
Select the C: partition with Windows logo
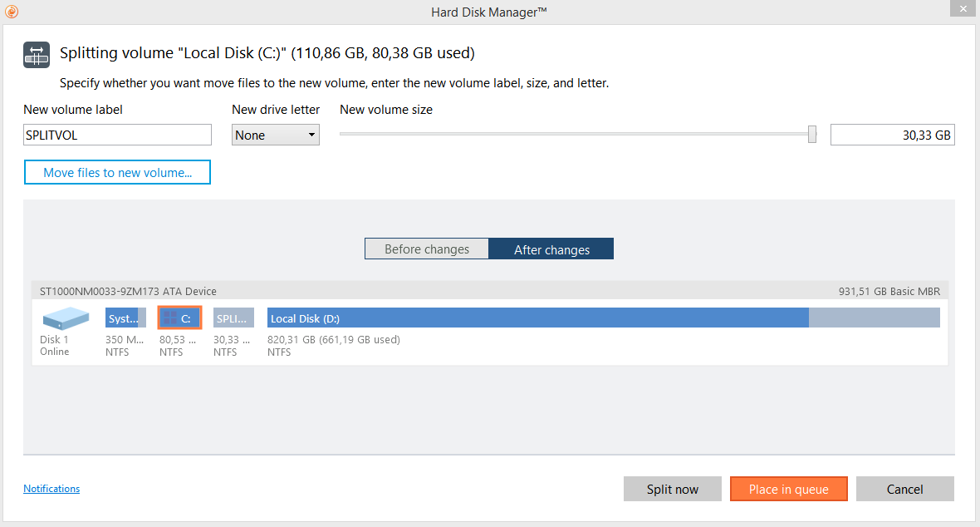pos(179,318)
